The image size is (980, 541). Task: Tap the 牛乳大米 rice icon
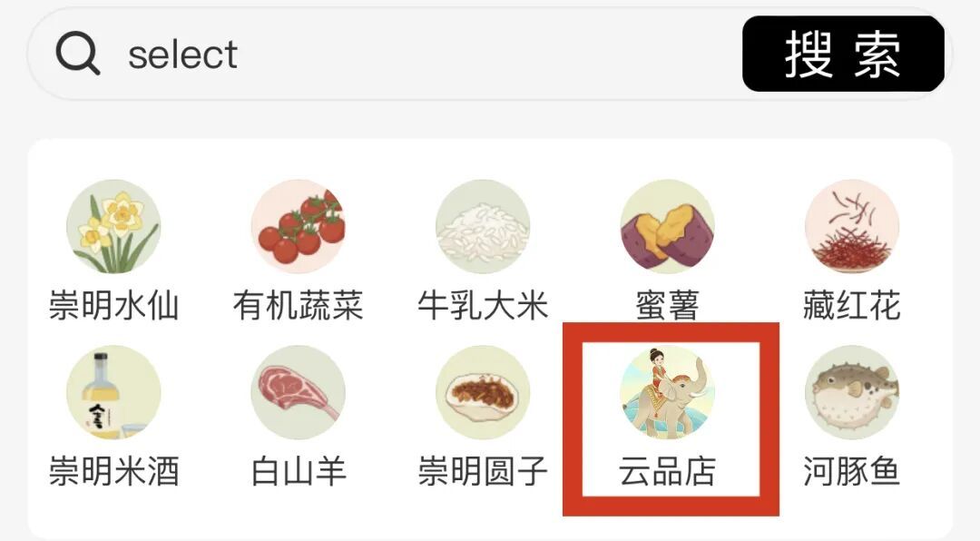[x=483, y=226]
